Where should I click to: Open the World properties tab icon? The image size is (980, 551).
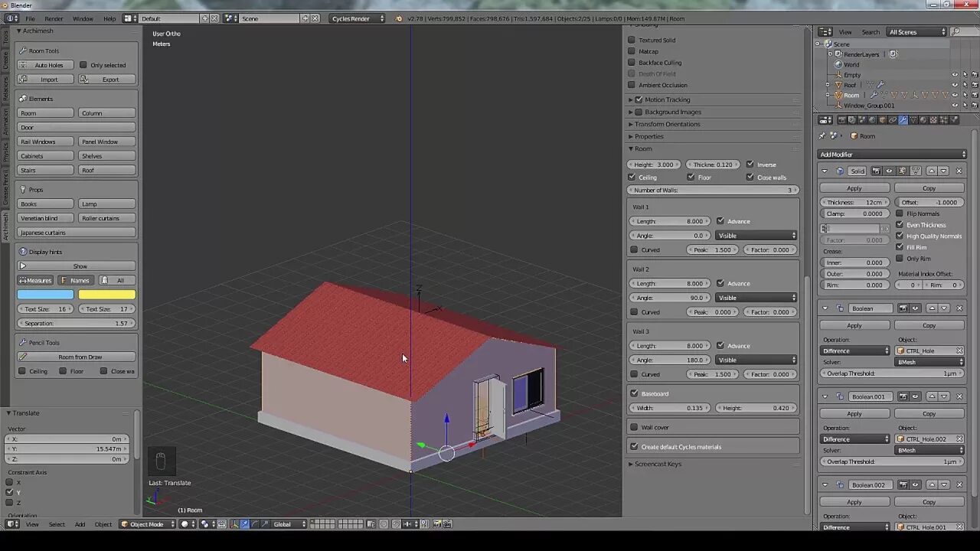coord(873,120)
